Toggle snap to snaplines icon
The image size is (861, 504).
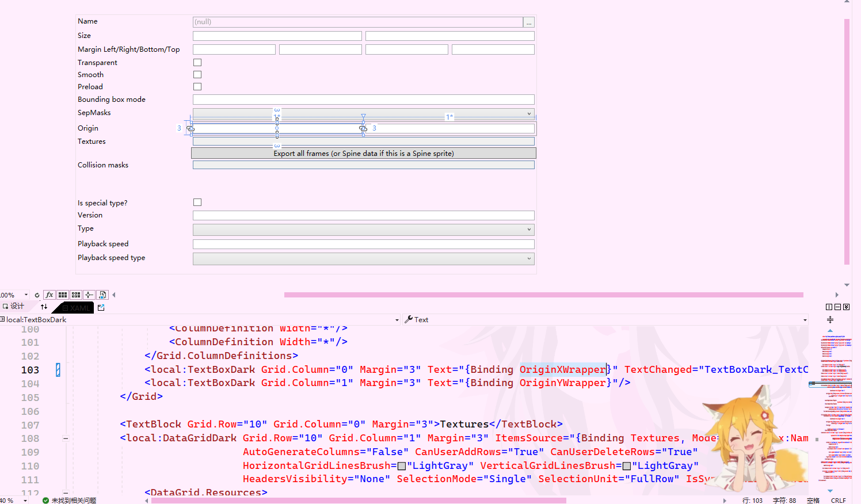point(89,295)
